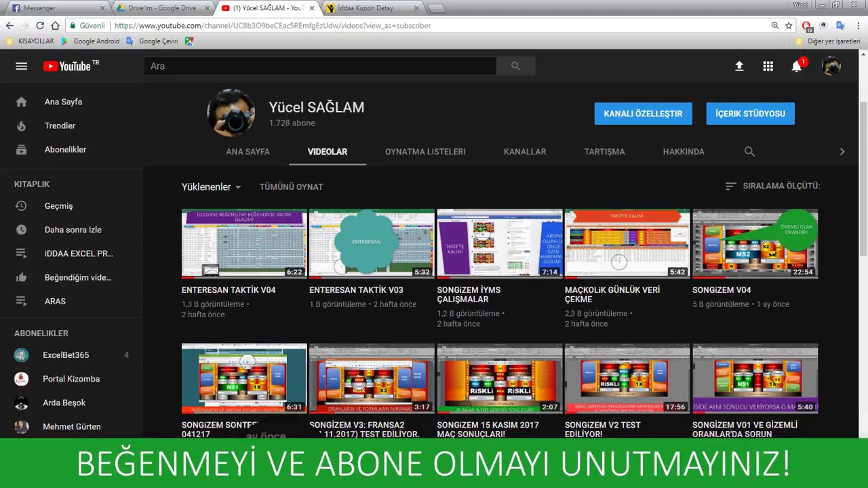This screenshot has width=868, height=488.
Task: Open the OYNATMA LİSTELERİ tab
Action: (425, 152)
